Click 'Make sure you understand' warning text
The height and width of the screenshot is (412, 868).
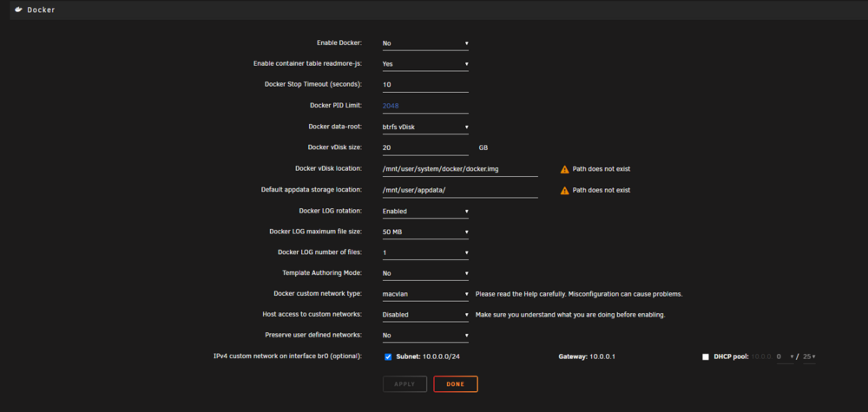(x=570, y=315)
